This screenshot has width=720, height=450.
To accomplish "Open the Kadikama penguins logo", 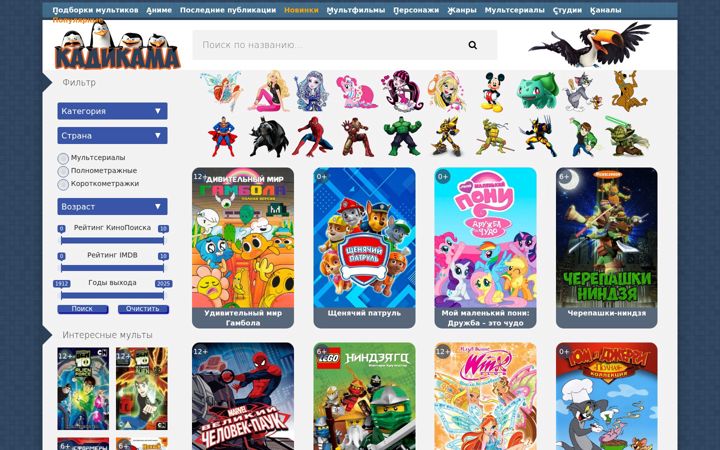I will (117, 46).
